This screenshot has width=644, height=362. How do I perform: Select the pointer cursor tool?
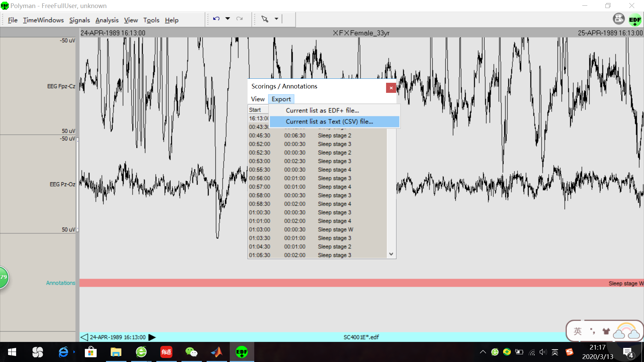pyautogui.click(x=265, y=19)
